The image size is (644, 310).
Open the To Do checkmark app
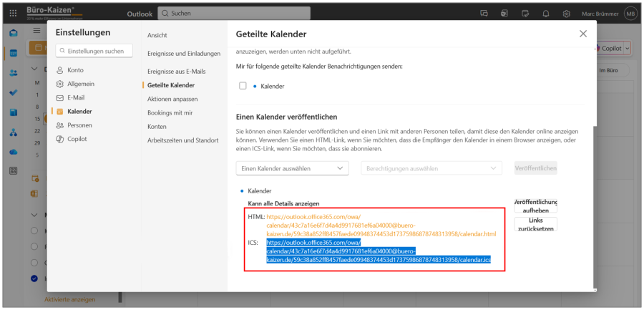click(14, 92)
